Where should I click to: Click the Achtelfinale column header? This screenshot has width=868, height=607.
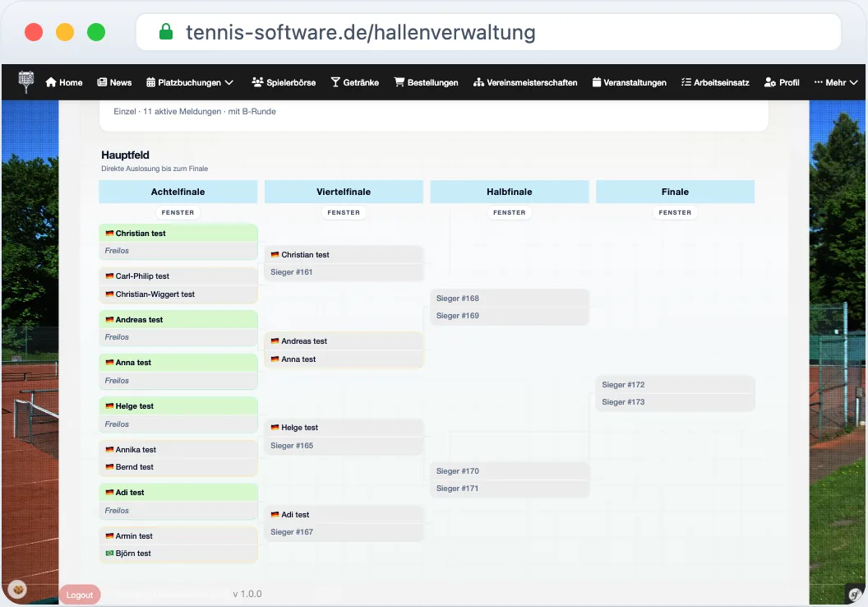(178, 192)
